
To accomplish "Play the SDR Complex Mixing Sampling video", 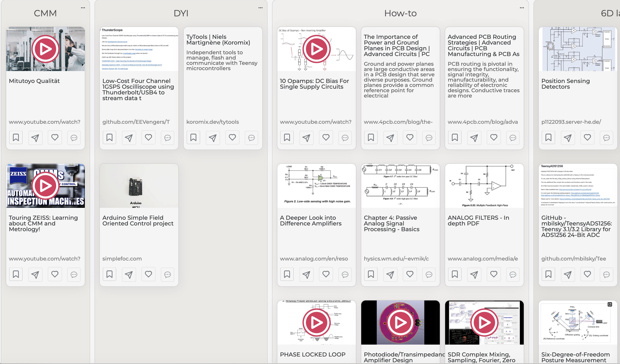I will [x=484, y=322].
